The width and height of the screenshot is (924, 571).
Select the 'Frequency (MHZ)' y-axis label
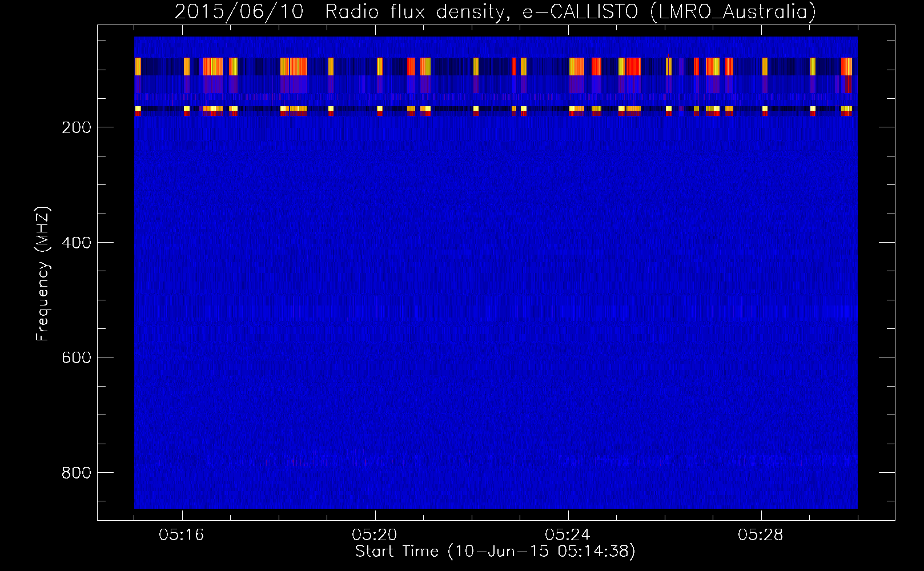43,274
